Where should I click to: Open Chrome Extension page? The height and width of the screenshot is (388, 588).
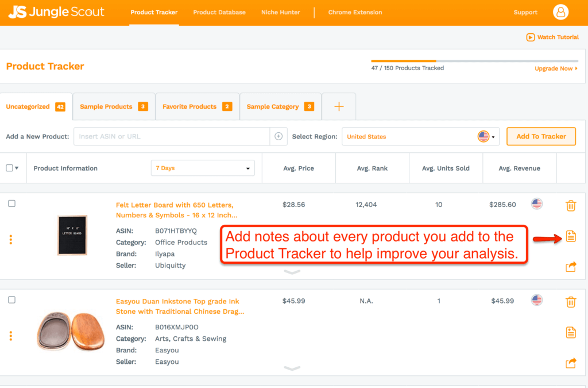pyautogui.click(x=355, y=13)
